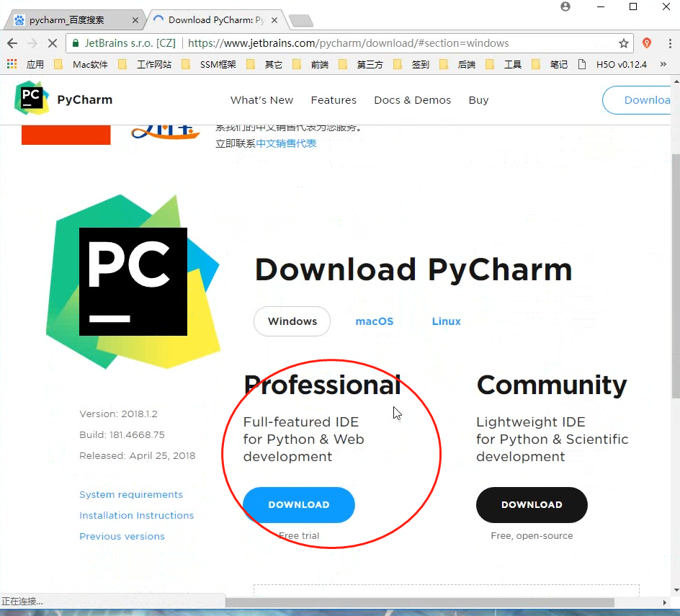Open the SSM框架 bookmark folder
This screenshot has height=616, width=680.
click(209, 65)
